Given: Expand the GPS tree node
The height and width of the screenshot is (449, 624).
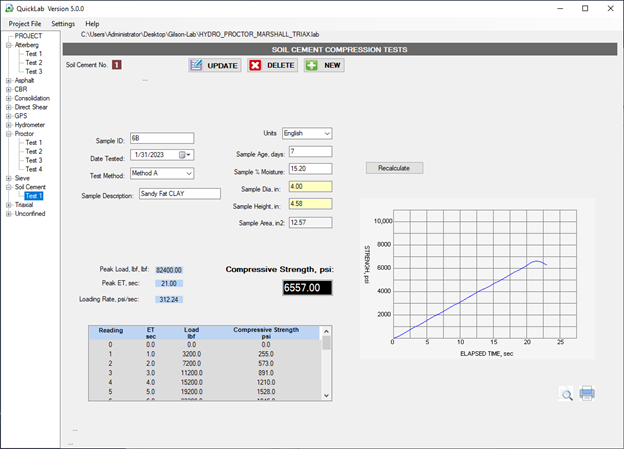Looking at the screenshot, I should pos(9,116).
